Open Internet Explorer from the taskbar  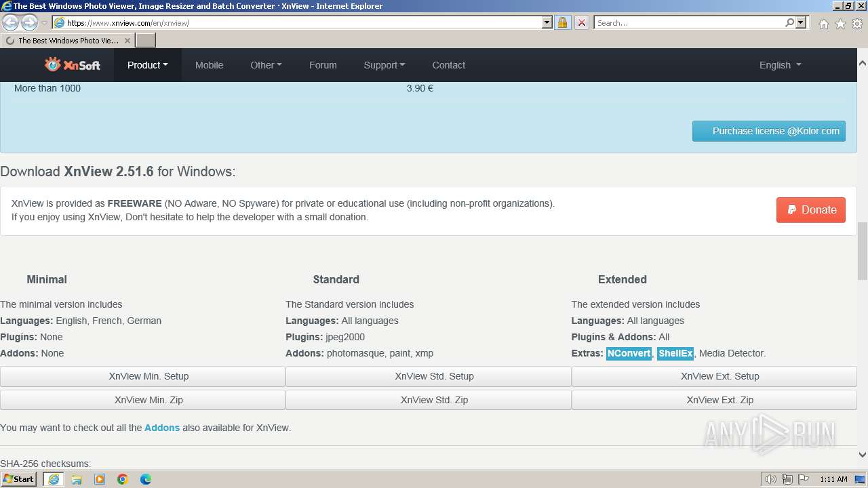[x=54, y=479]
